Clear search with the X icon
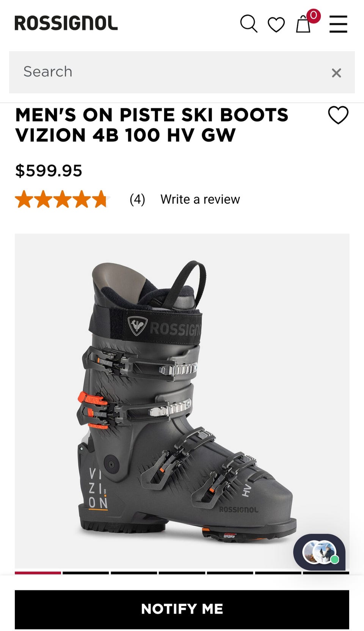 point(336,73)
